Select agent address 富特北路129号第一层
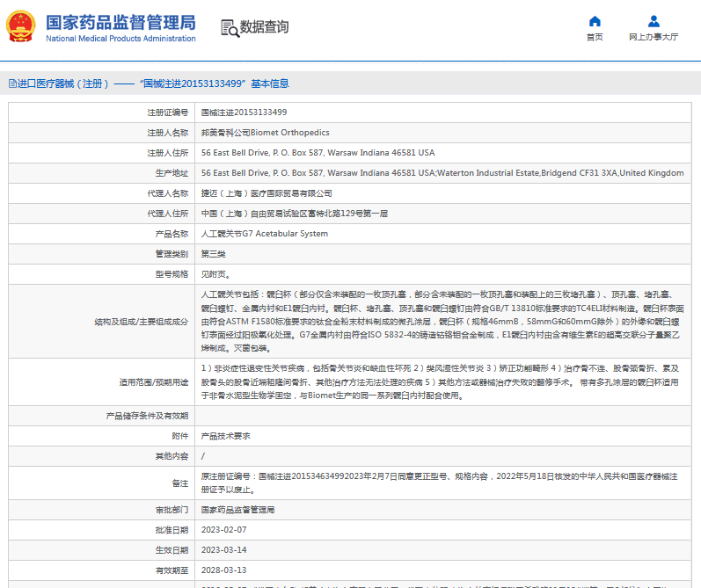 pos(294,214)
